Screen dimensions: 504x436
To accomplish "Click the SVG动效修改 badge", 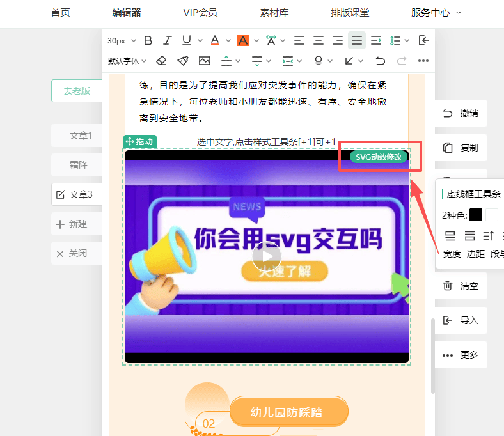I will coord(379,157).
